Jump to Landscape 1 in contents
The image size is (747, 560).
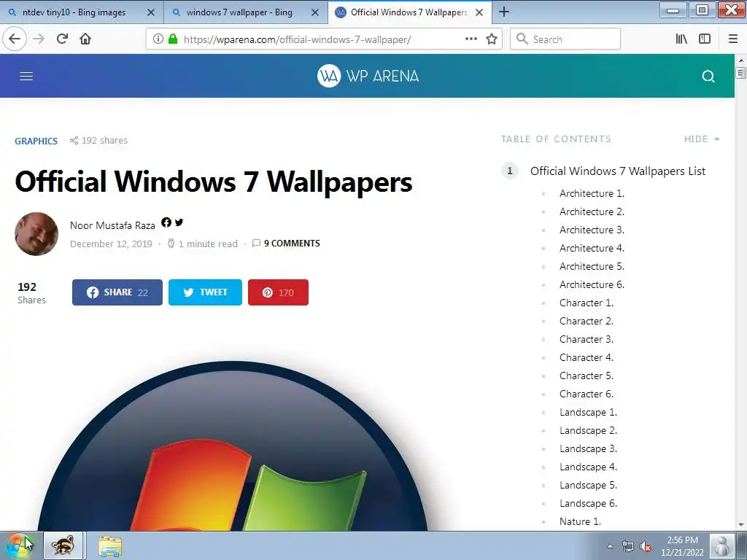tap(589, 413)
